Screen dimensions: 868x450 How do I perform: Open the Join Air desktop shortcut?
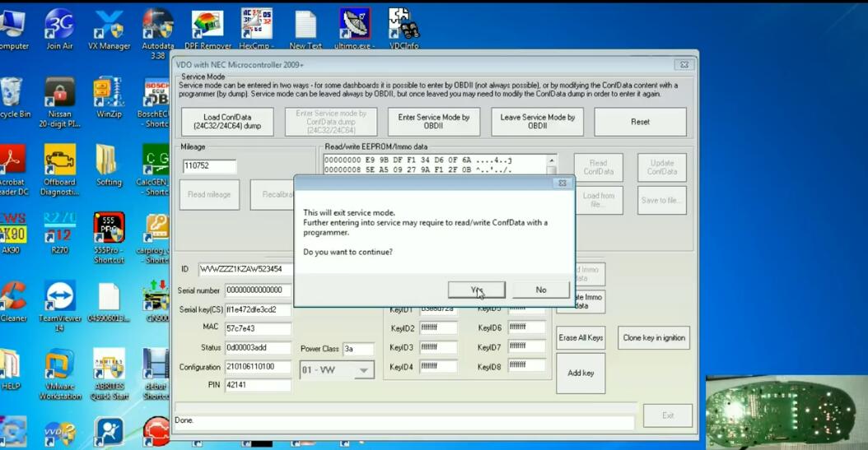click(x=59, y=30)
